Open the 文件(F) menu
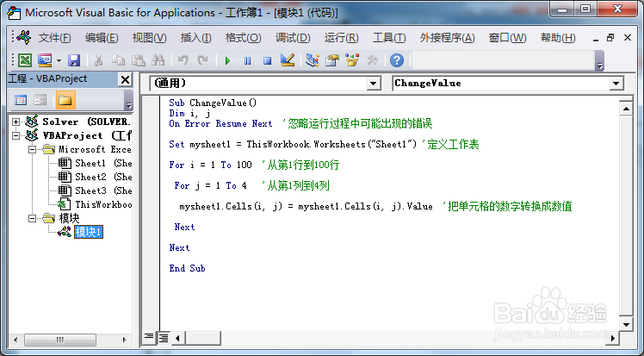This screenshot has height=356, width=644. [54, 38]
